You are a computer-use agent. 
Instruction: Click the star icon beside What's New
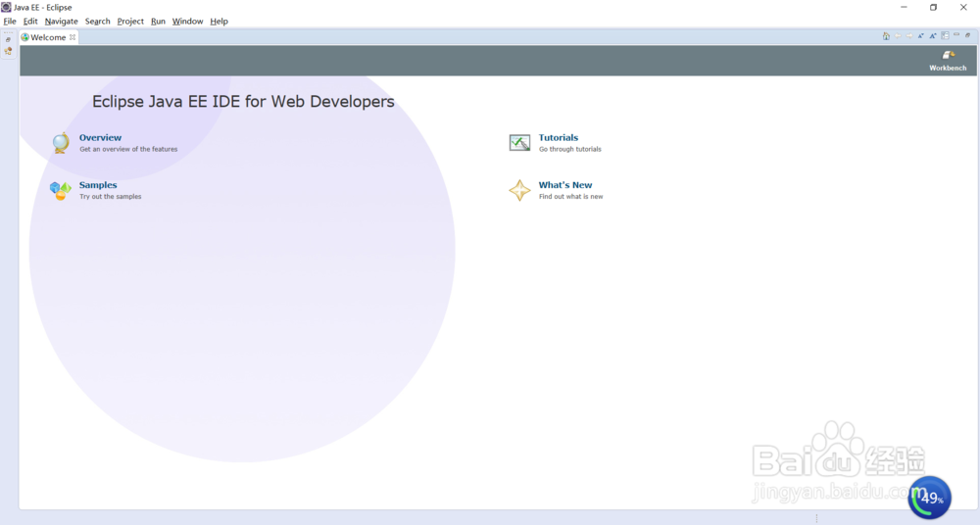pos(519,190)
